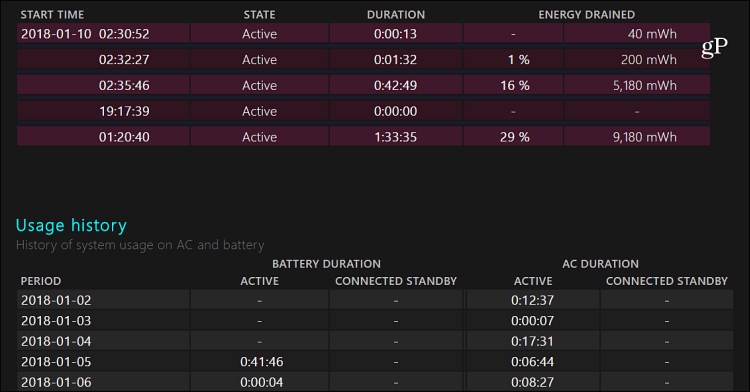Screen dimensions: 750x392
Task: Select the 01:20:40 start time cell
Action: click(103, 137)
